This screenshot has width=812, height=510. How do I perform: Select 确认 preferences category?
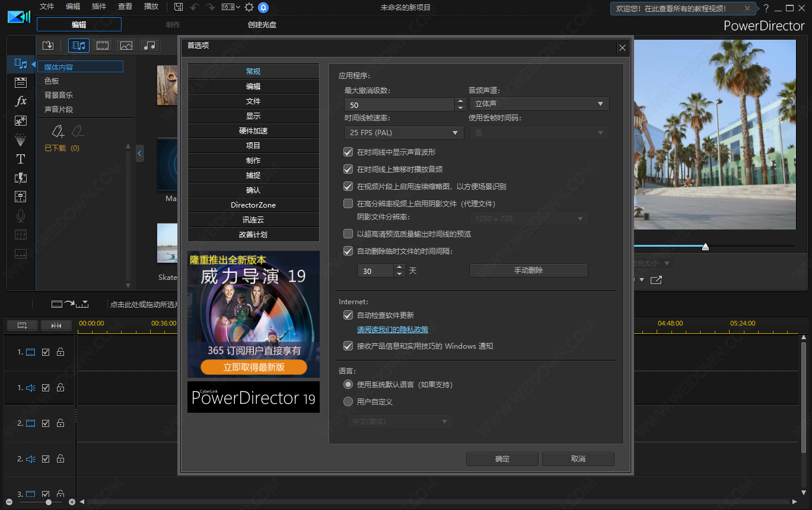(253, 190)
